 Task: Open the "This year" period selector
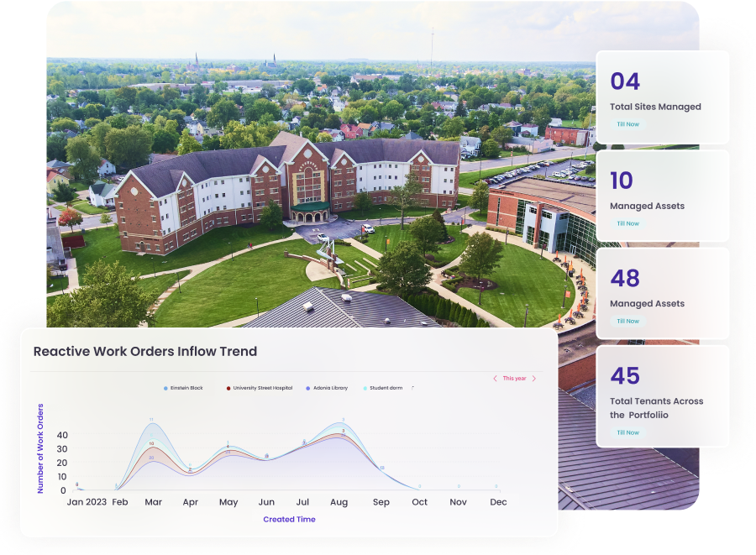tap(514, 379)
